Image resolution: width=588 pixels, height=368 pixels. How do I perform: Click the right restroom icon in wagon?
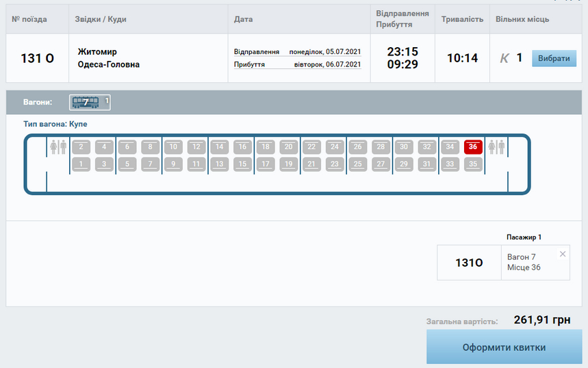point(496,147)
